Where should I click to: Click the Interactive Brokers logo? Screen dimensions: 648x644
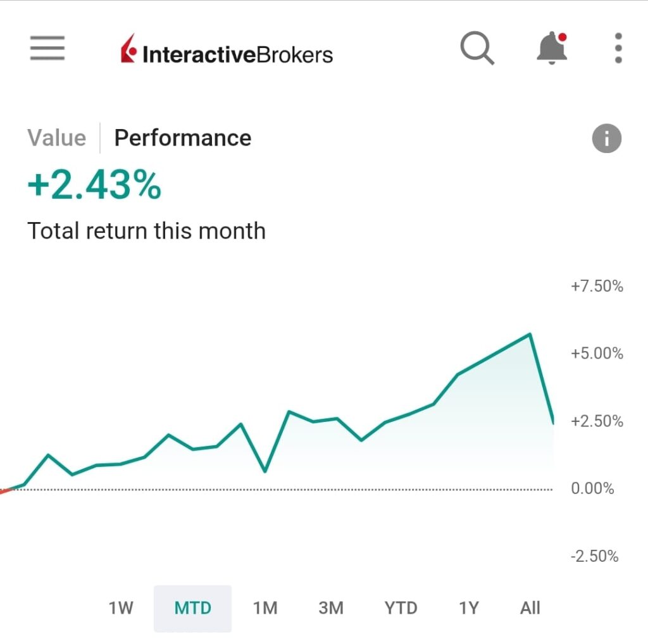click(227, 53)
